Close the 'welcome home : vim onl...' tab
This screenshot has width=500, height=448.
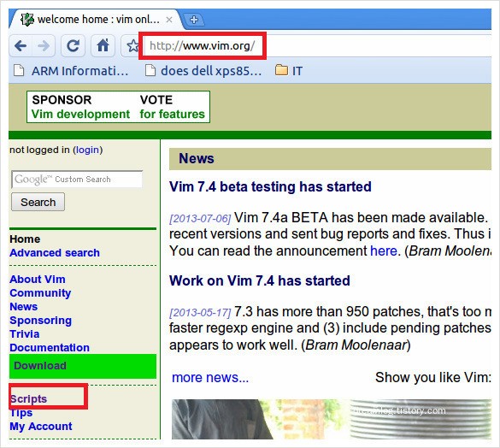click(169, 20)
